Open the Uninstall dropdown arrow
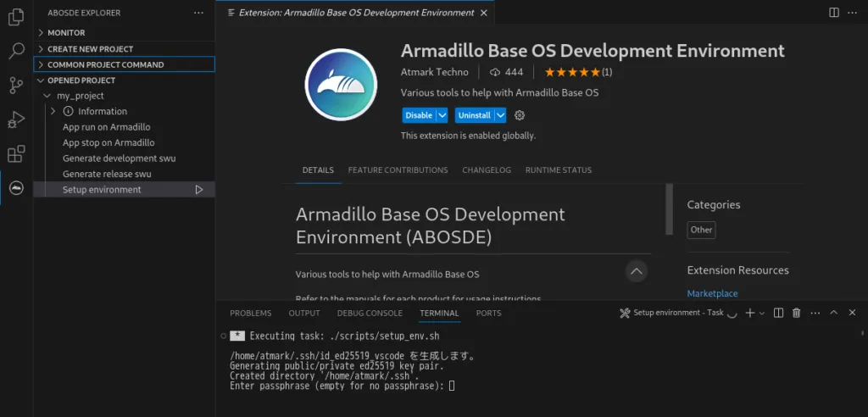Screen dimensions: 868x417 point(501,115)
